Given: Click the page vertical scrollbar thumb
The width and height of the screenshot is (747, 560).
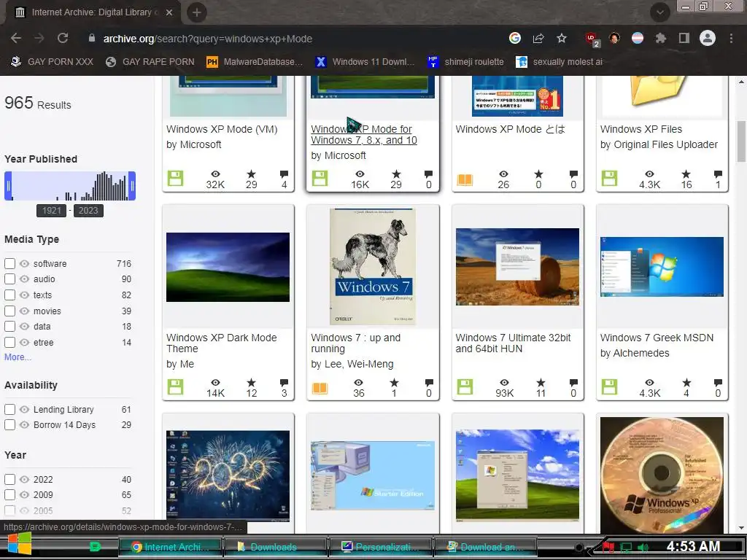Looking at the screenshot, I should pos(741,141).
